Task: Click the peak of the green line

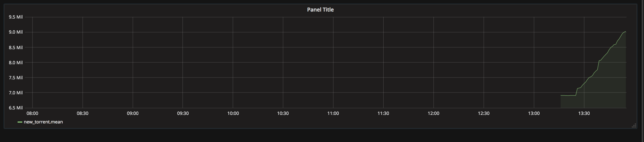Action: coord(625,32)
